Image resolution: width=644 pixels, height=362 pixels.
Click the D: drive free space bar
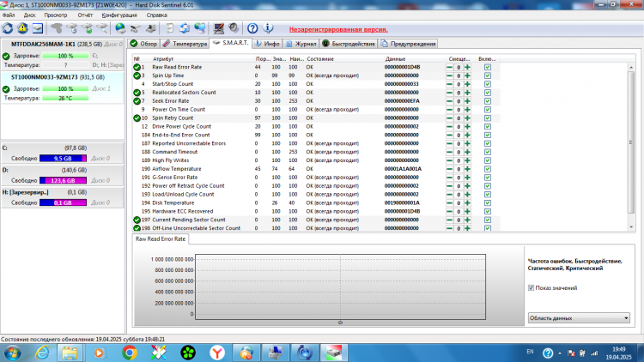click(63, 181)
